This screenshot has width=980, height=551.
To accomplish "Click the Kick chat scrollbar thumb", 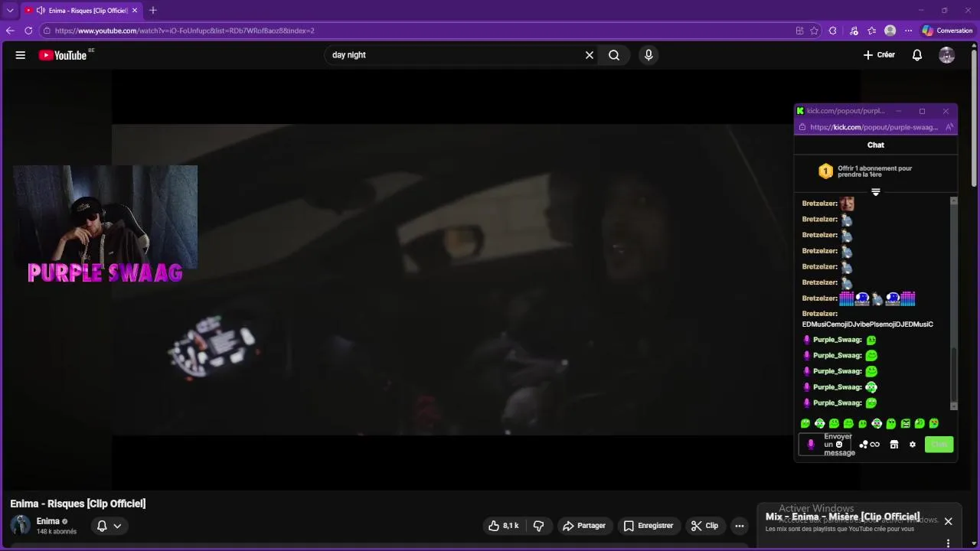I will point(953,375).
